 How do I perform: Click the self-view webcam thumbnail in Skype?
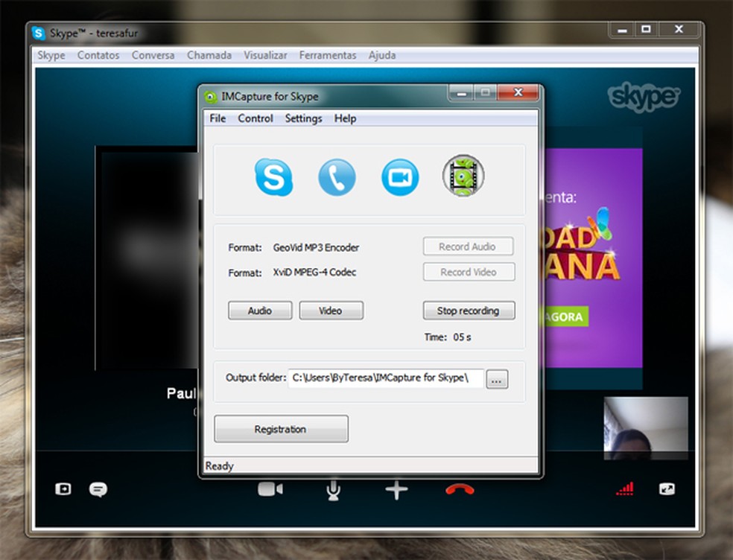click(x=646, y=429)
